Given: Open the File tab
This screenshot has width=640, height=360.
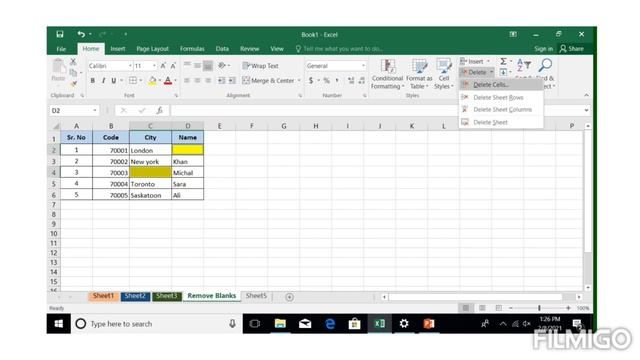Looking at the screenshot, I should (x=61, y=49).
